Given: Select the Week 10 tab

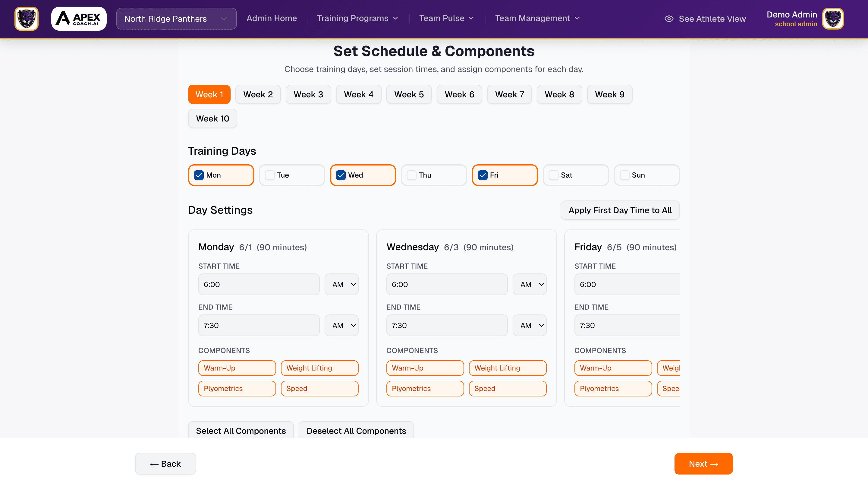Looking at the screenshot, I should click(x=212, y=118).
